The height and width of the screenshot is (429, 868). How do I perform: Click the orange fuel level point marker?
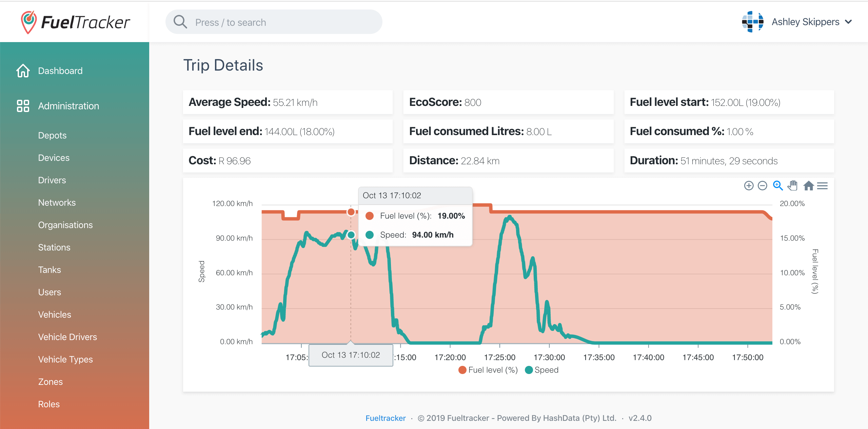tap(351, 212)
